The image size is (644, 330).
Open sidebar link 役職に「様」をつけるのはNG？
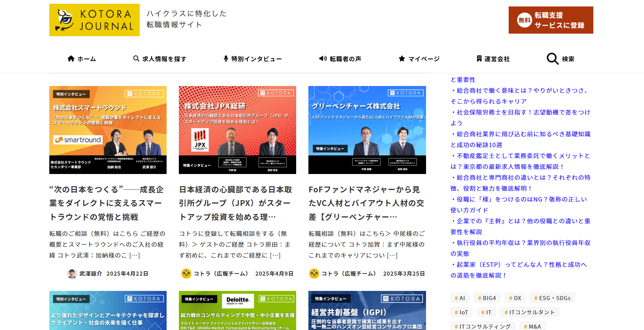(519, 205)
